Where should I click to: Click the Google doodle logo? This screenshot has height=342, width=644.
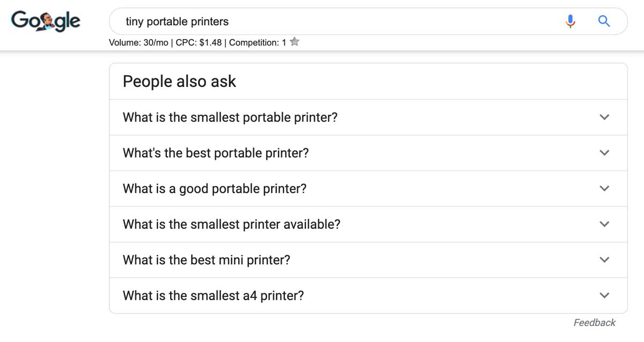tap(46, 21)
